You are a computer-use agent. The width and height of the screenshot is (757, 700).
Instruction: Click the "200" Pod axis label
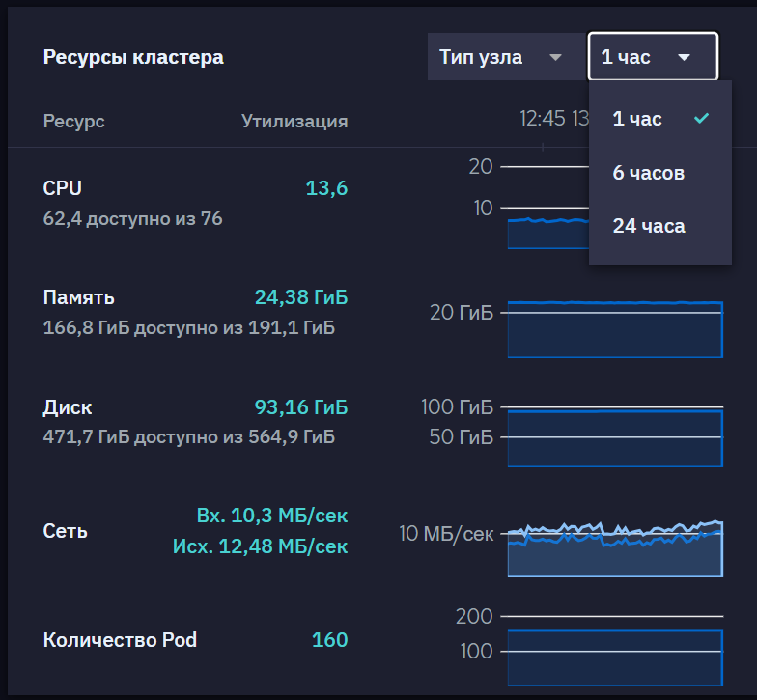(x=474, y=616)
